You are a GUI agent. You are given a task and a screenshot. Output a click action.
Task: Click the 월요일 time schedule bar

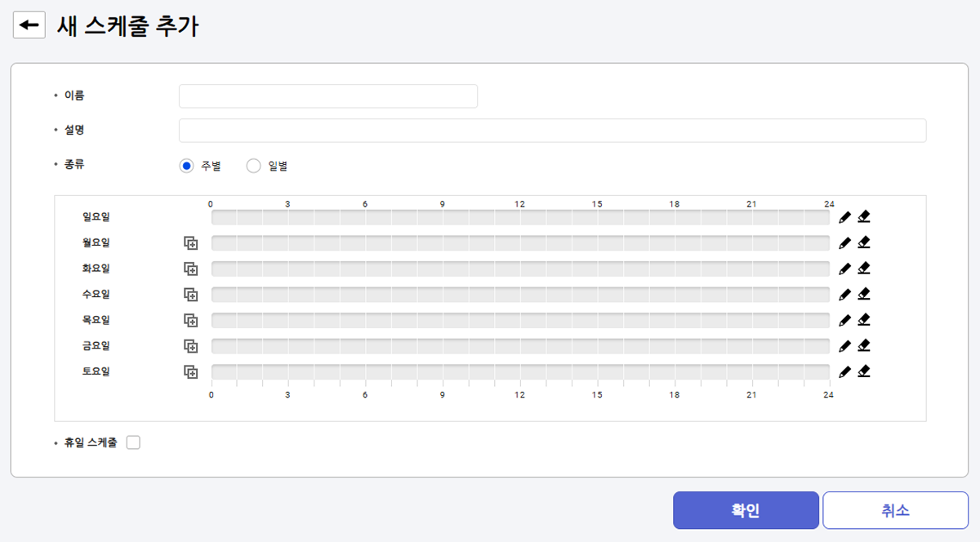click(520, 243)
